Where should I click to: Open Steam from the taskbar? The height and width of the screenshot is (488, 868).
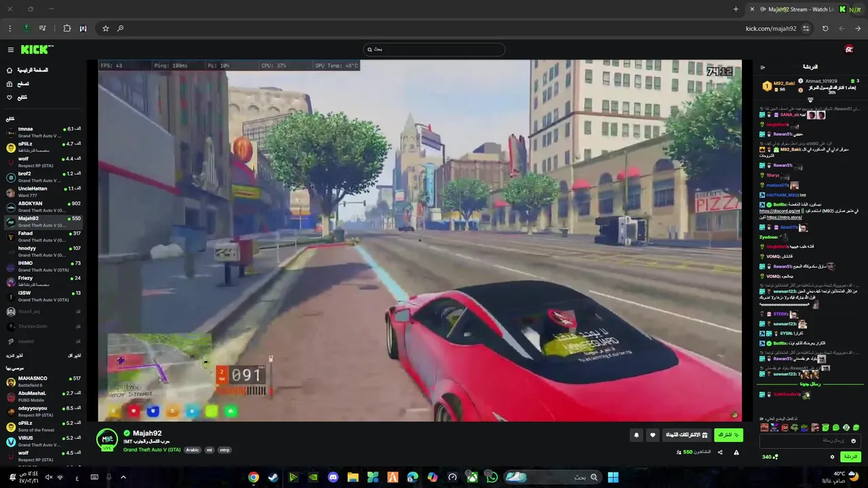pos(273,477)
